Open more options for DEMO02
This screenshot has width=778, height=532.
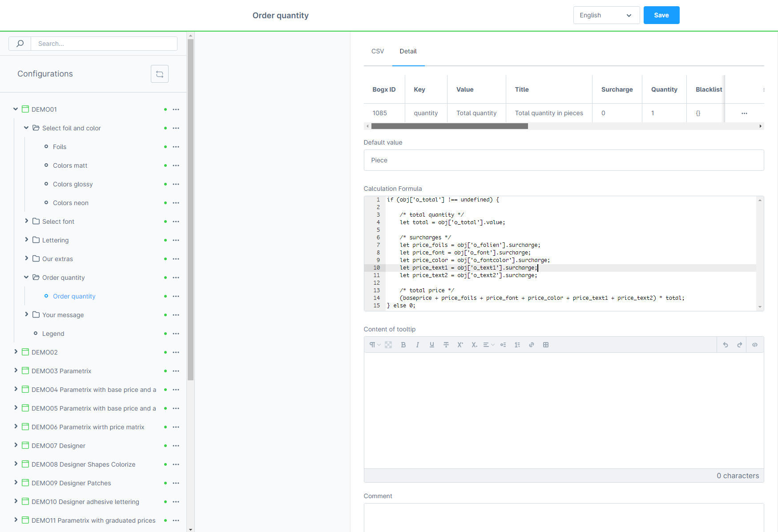[176, 352]
